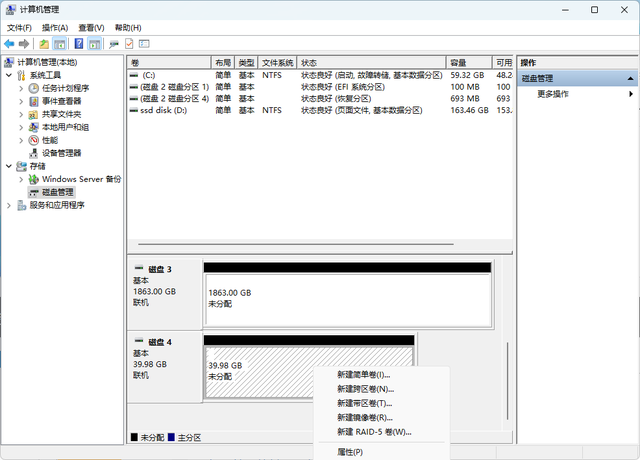Open 性能 in the tree
The image size is (640, 460).
coord(50,140)
